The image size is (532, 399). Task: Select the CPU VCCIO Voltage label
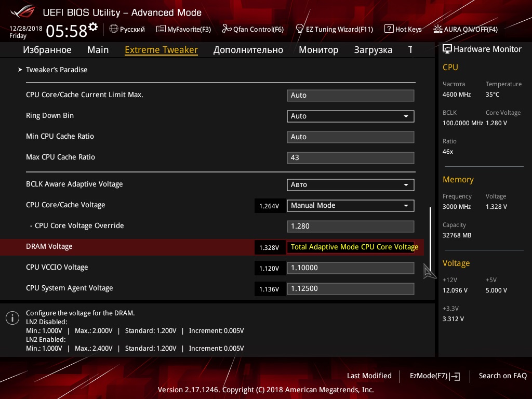(57, 268)
